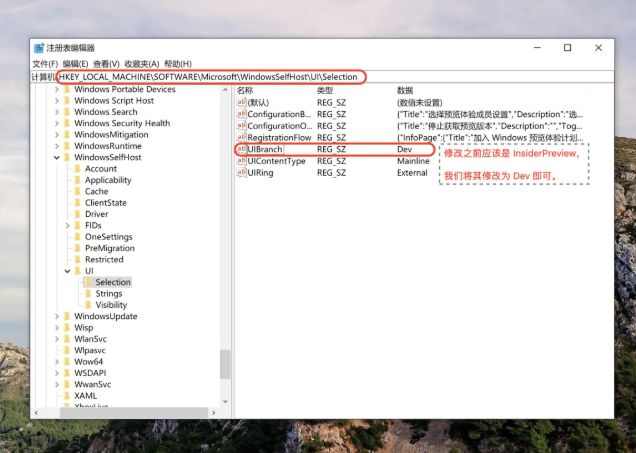Select the Cache folder icon

coord(78,191)
